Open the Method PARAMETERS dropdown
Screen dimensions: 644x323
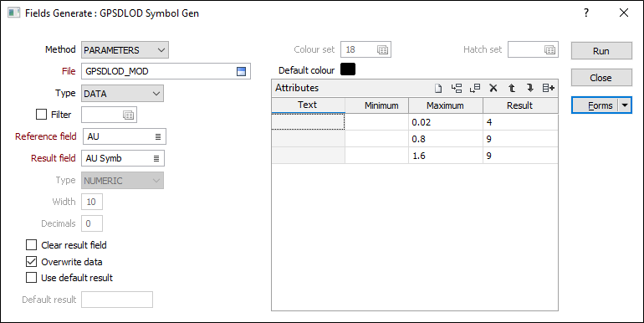coord(125,50)
